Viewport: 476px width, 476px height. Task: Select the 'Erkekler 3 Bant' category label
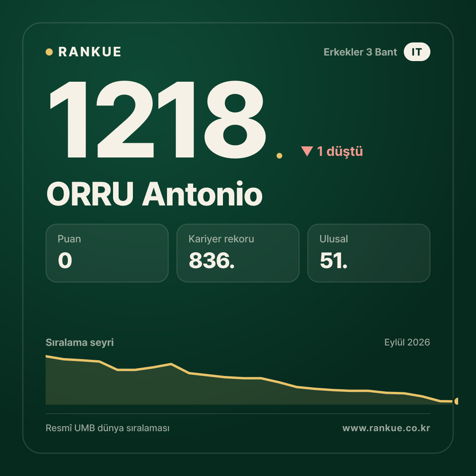point(360,52)
